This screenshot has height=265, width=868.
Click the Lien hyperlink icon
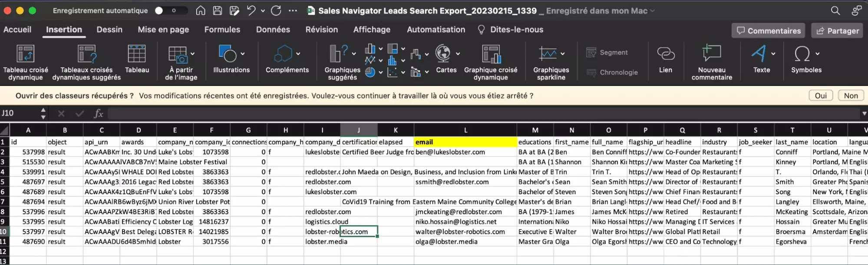[x=665, y=54]
